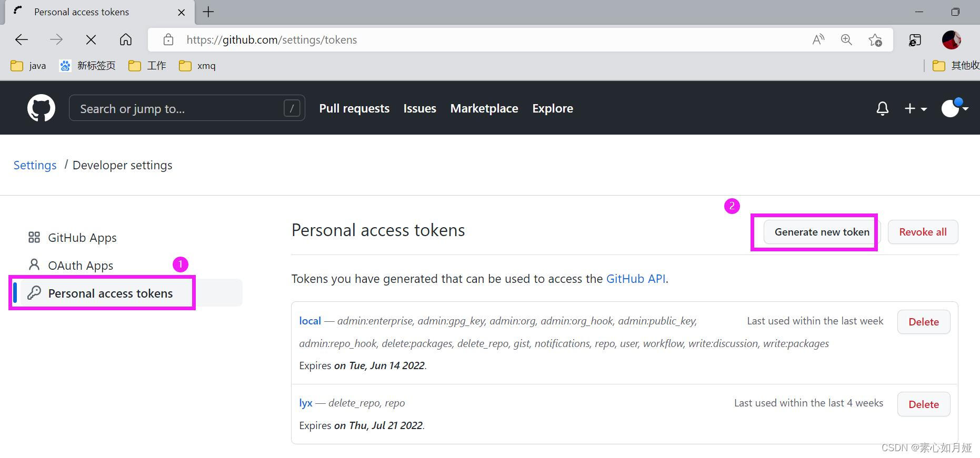
Task: Open the browser home page
Action: click(x=126, y=40)
